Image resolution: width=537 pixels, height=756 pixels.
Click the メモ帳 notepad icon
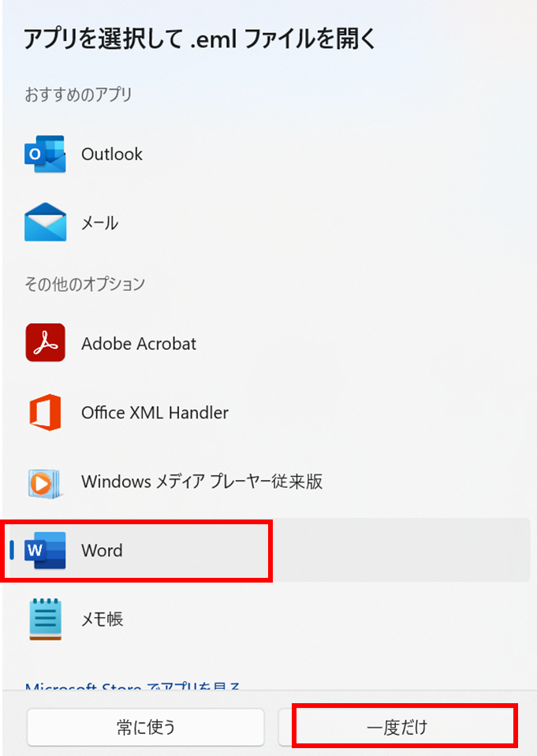[x=46, y=620]
